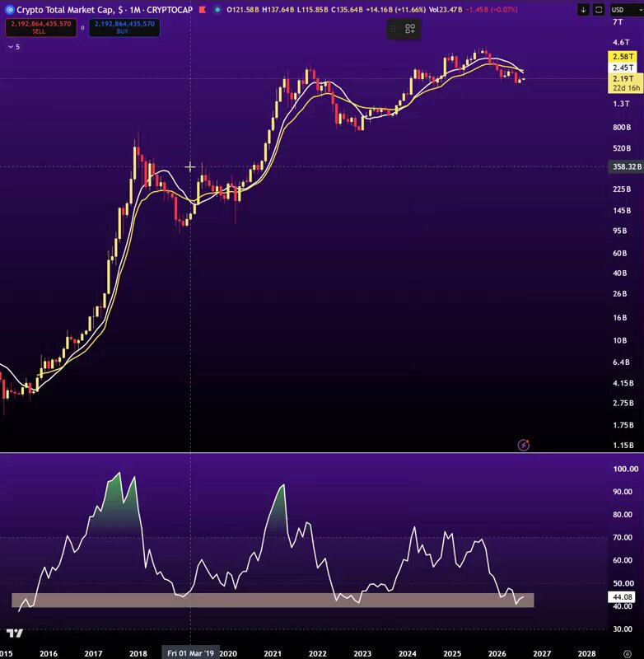Open the USD currency dropdown
The height and width of the screenshot is (659, 644).
627,10
